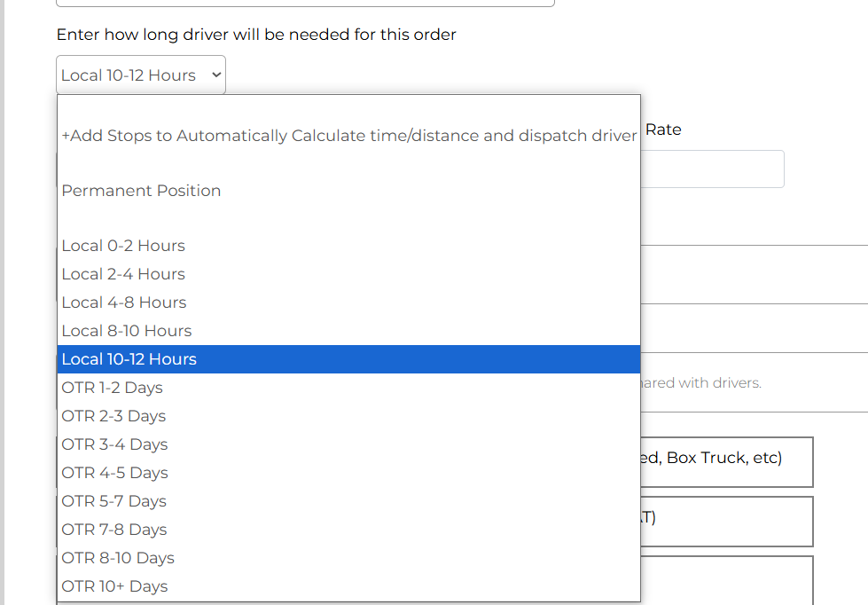Select OTR 4-5 Days option
This screenshot has width=868, height=605.
114,473
